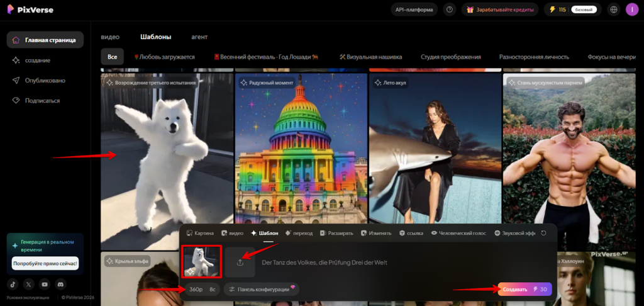644x306 pixels.
Task: Open the 8с duration selector
Action: click(213, 289)
